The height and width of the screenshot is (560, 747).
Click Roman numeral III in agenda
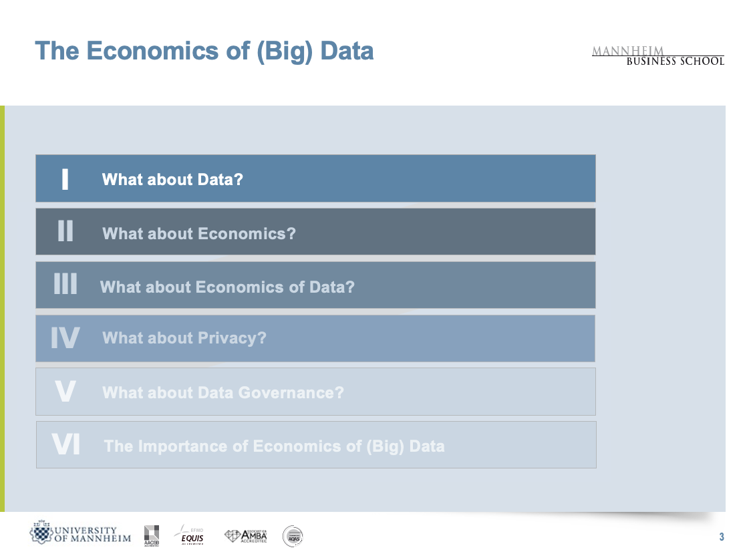pyautogui.click(x=65, y=285)
